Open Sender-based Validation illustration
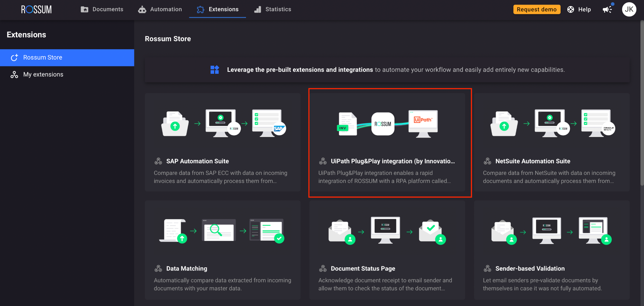The image size is (644, 306). pyautogui.click(x=551, y=231)
